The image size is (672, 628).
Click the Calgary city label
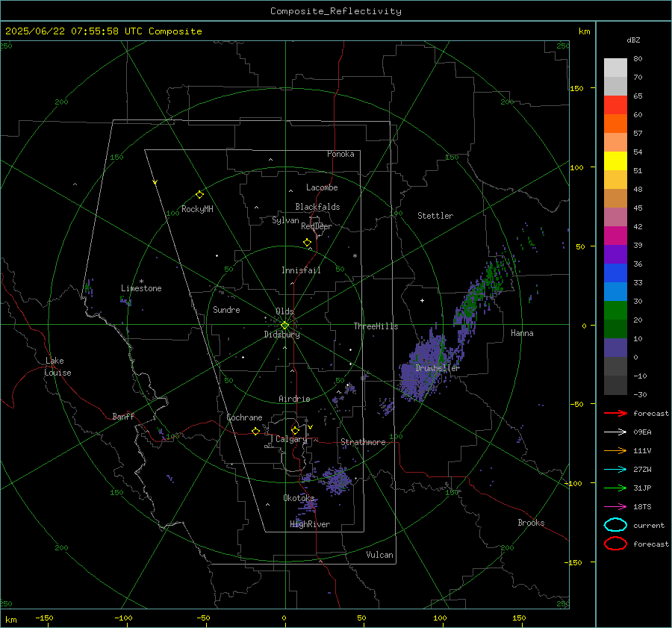click(x=291, y=439)
